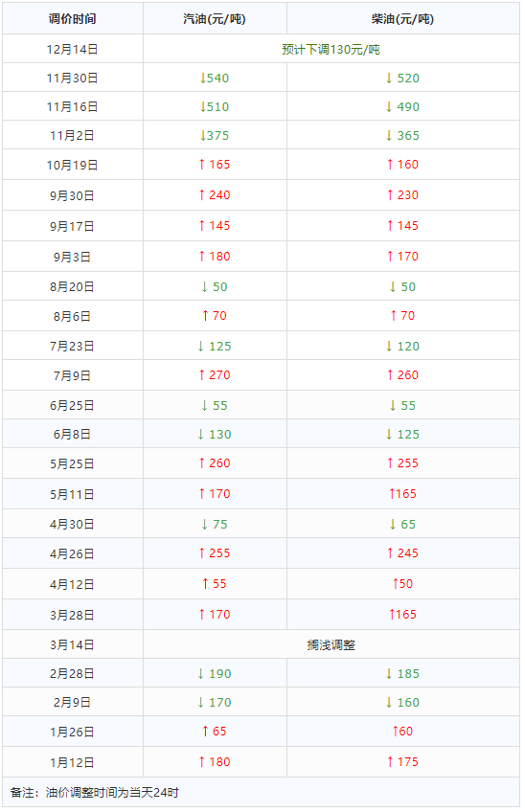Click gasoline ↑170 in the 5月11日 row

(215, 494)
